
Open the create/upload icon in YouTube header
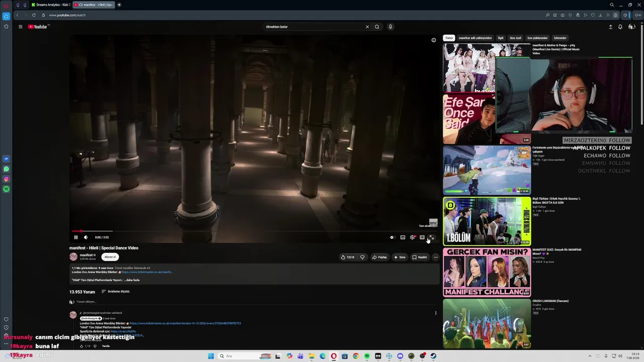point(611,27)
